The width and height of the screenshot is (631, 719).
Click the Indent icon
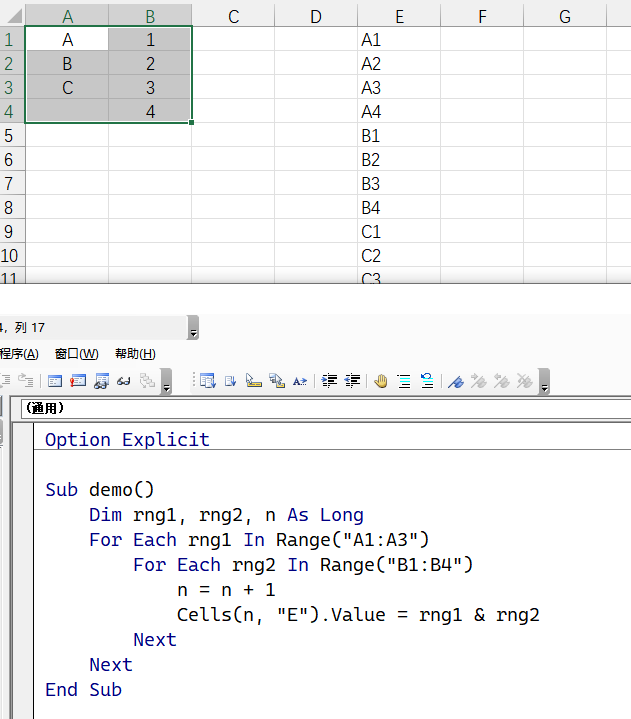click(x=329, y=381)
